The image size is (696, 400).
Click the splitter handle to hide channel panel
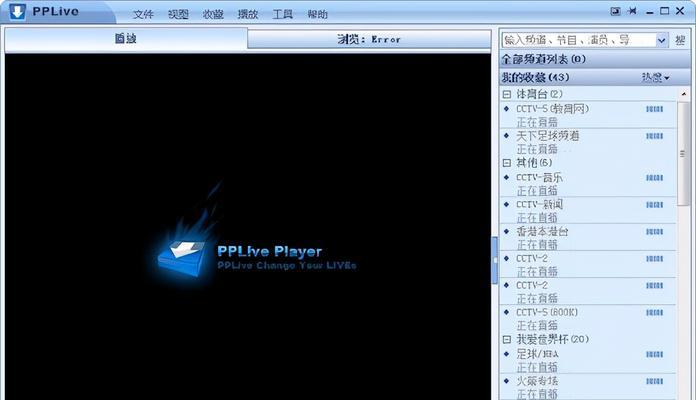(494, 260)
